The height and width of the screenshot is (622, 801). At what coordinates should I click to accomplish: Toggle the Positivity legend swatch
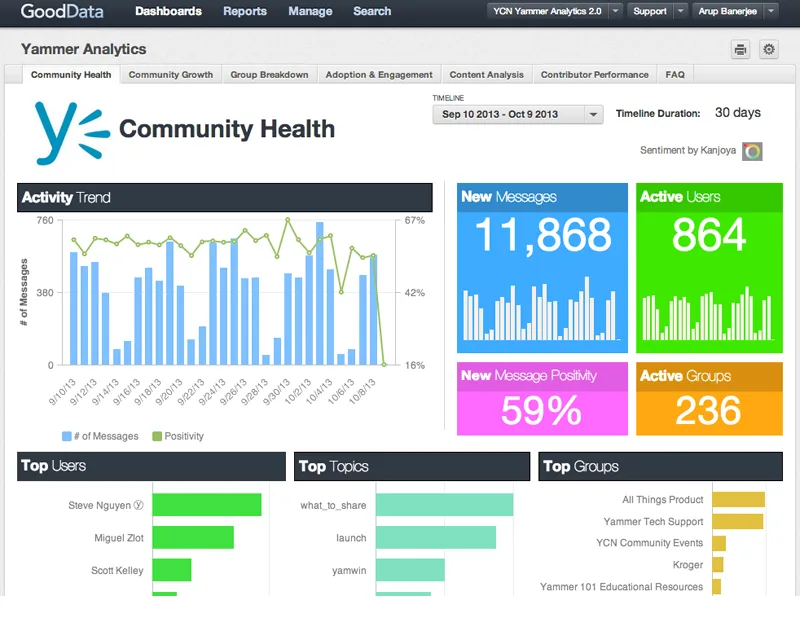coord(157,436)
